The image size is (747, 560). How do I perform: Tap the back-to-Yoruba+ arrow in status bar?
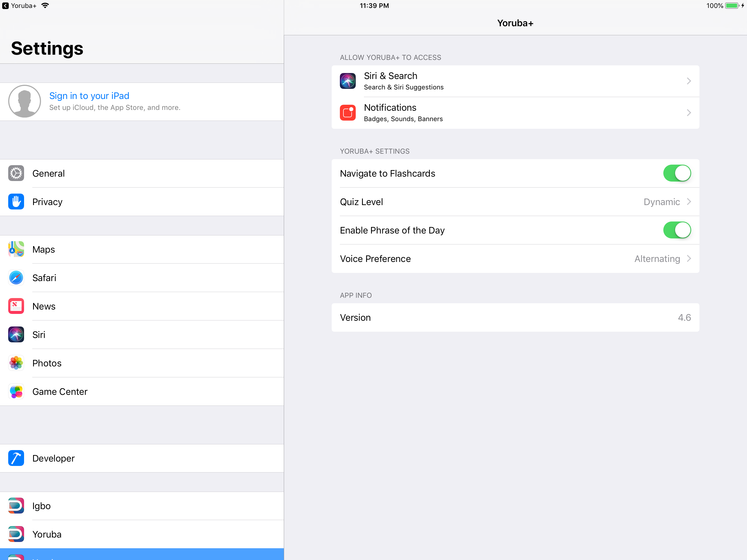pyautogui.click(x=5, y=6)
